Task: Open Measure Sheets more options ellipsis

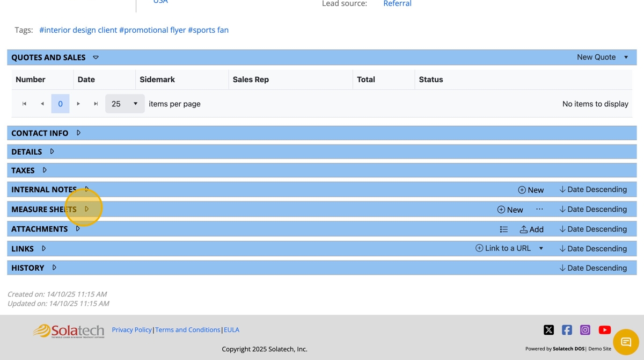Action: pyautogui.click(x=539, y=210)
